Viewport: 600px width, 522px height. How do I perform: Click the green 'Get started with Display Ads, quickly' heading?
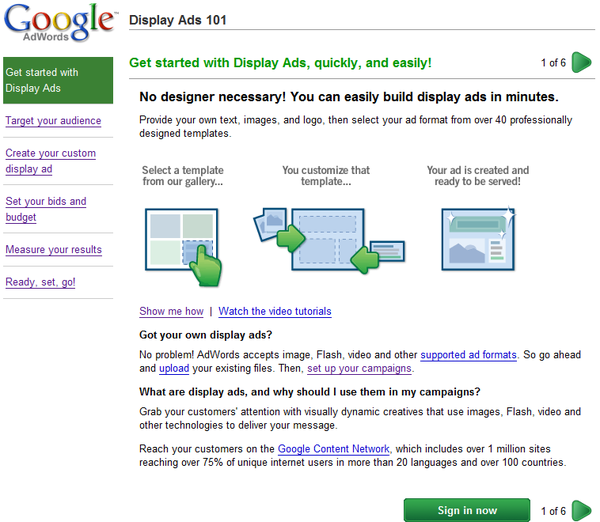[280, 63]
